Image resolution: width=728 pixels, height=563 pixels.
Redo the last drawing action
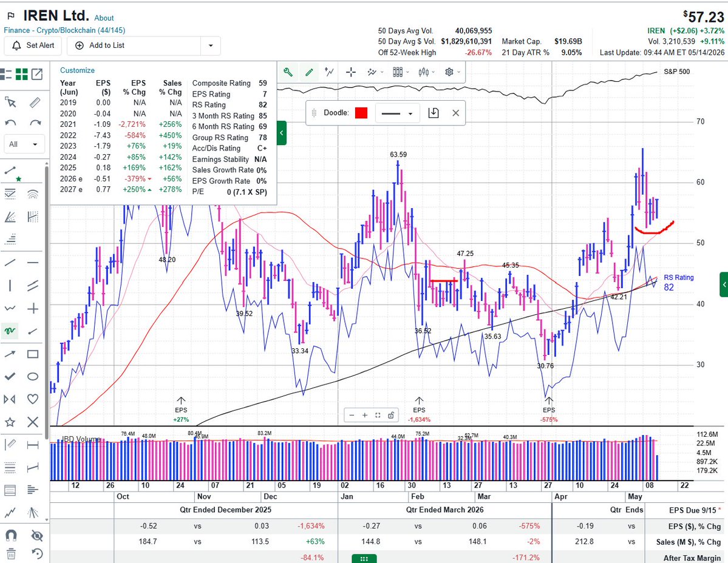[x=35, y=123]
